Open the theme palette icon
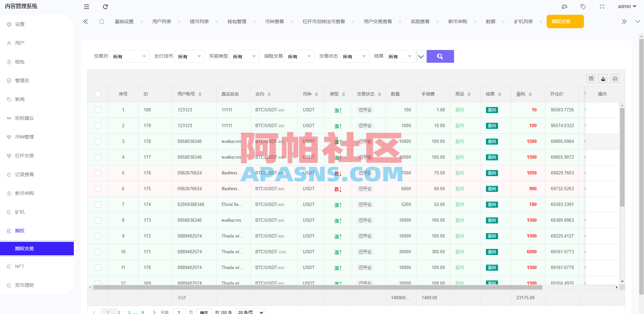 (x=564, y=6)
